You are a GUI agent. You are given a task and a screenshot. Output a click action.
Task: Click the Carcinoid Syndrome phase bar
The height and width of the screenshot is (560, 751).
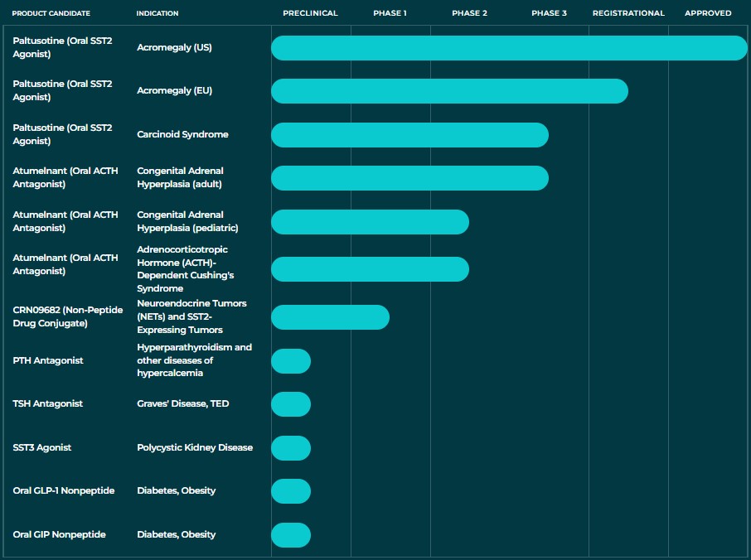coord(410,134)
